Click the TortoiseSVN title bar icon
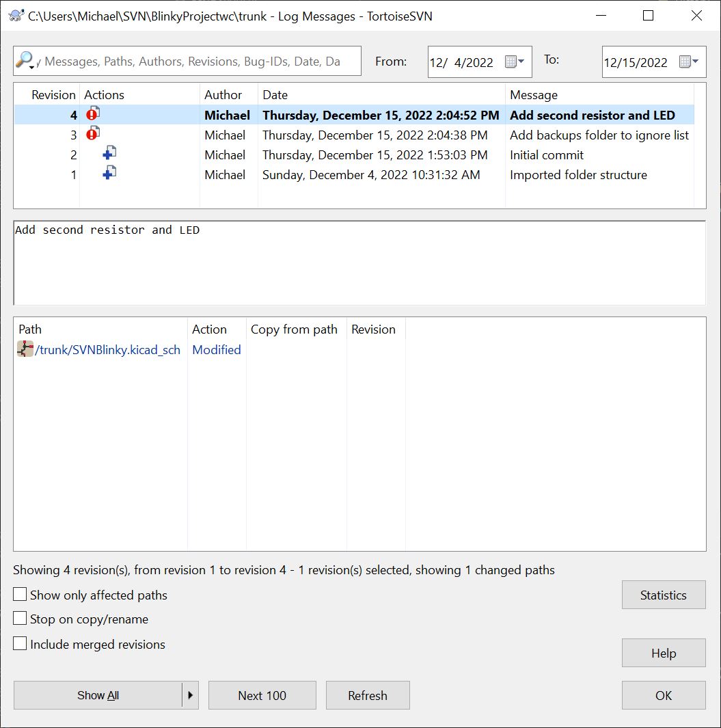721x728 pixels. (x=16, y=16)
